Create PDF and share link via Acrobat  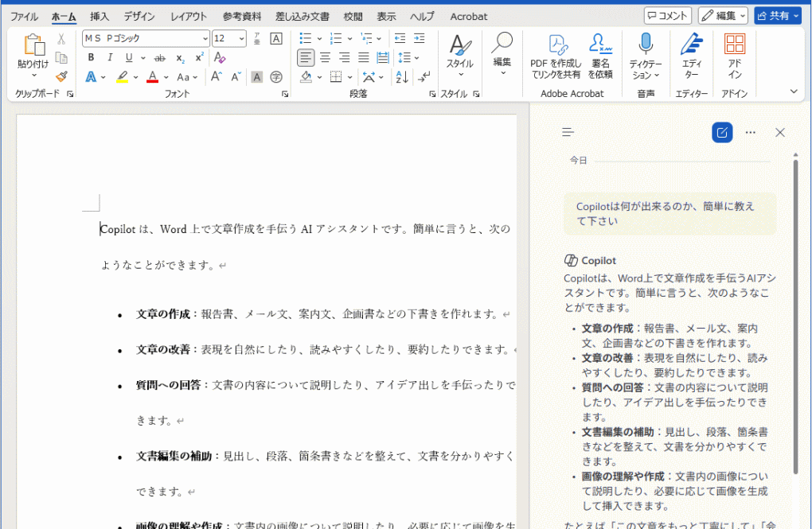pyautogui.click(x=556, y=56)
